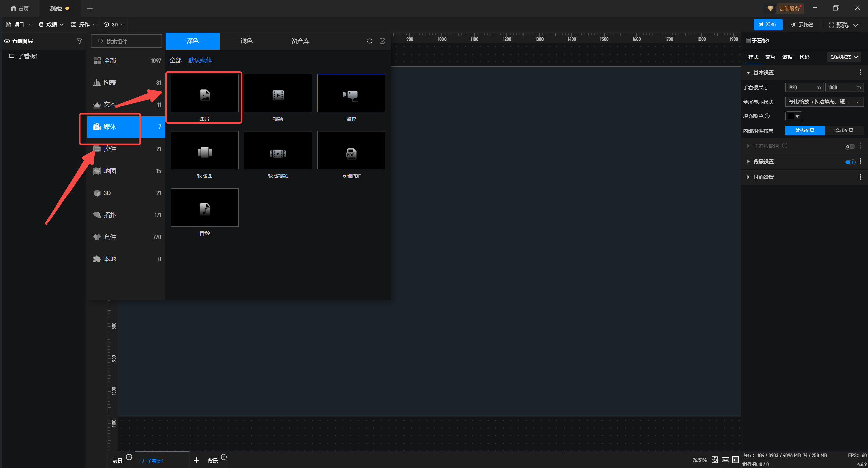The image size is (868, 468).
Task: Select the 基础PDF component
Action: tap(351, 150)
